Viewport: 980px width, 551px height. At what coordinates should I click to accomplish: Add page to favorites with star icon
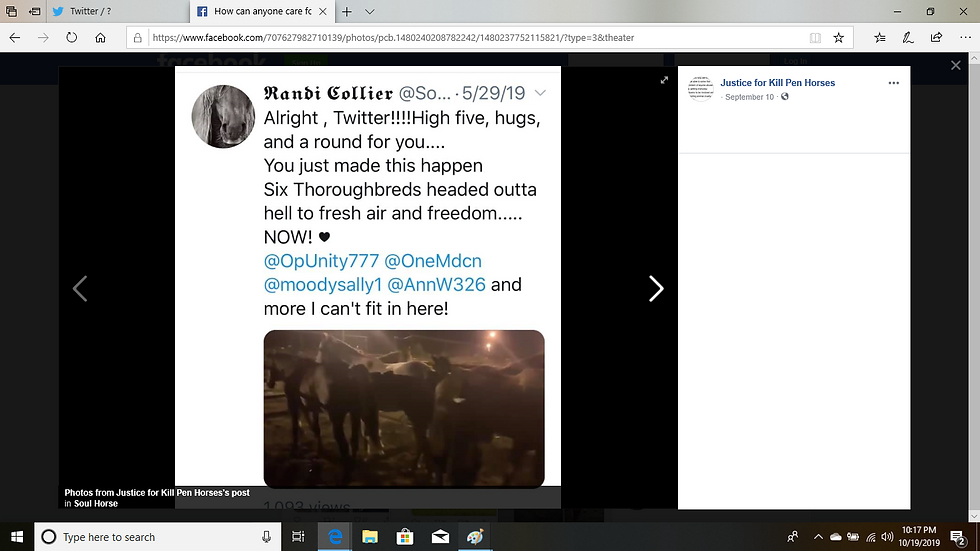click(839, 37)
